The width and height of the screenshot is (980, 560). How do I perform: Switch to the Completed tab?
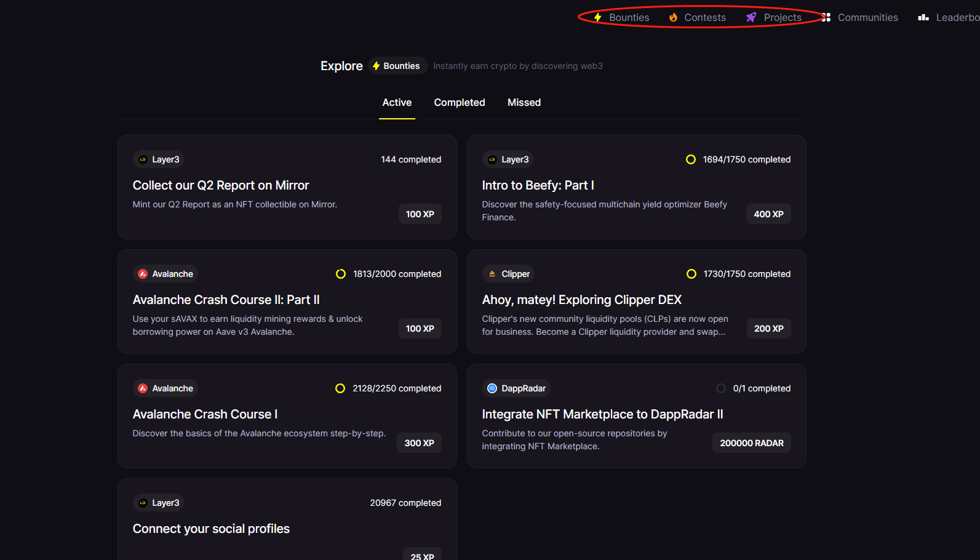pos(460,103)
